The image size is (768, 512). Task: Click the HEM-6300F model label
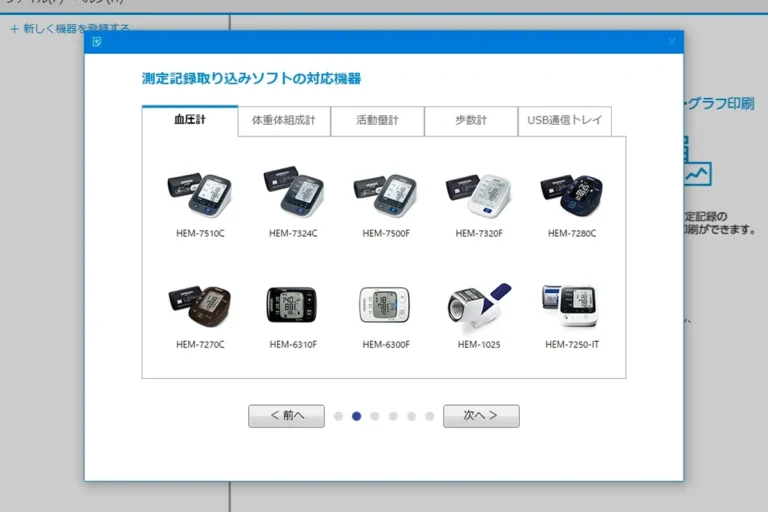pos(386,345)
